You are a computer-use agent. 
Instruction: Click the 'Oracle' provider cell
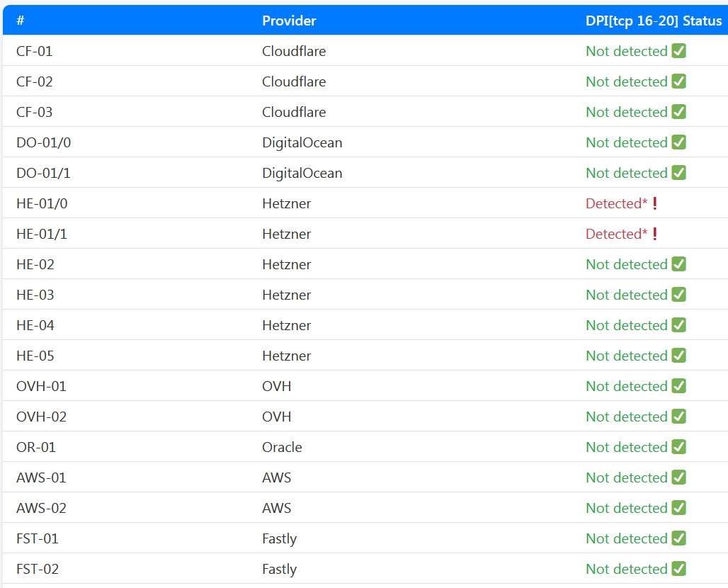click(282, 447)
